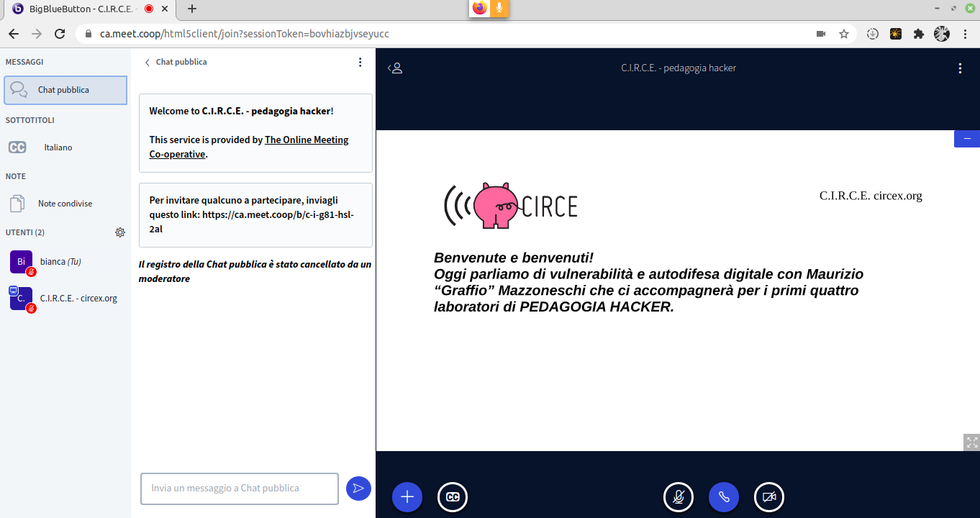Screen dimensions: 980x518
Task: Click the dark starburst extension icon
Action: [x=896, y=34]
